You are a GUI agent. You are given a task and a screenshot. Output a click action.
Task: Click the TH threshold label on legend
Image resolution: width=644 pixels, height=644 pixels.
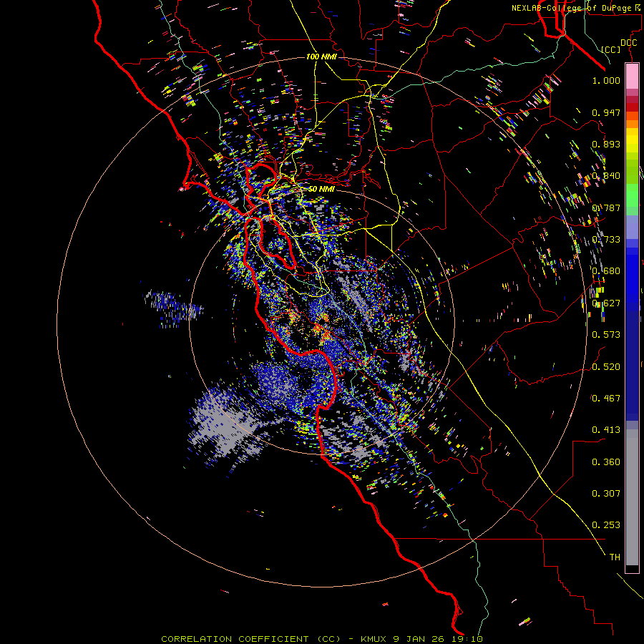[615, 557]
